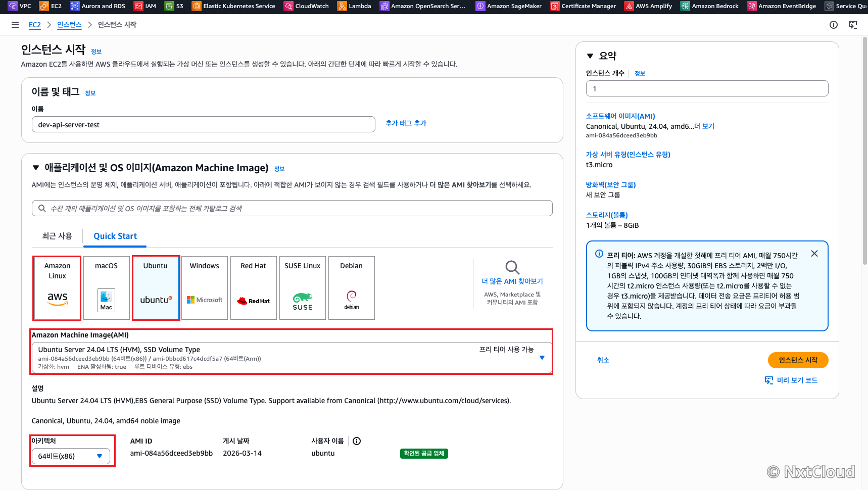Click the 인스턴스 개수 number field

click(707, 89)
